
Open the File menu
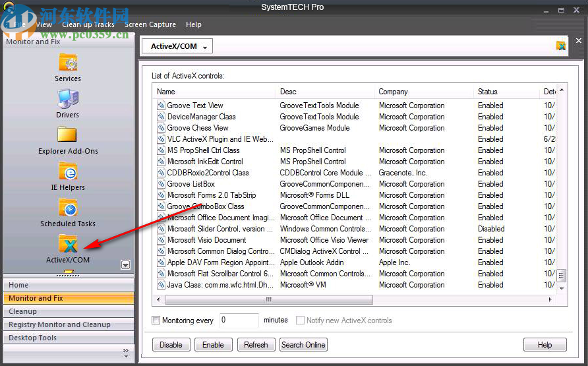tap(20, 24)
